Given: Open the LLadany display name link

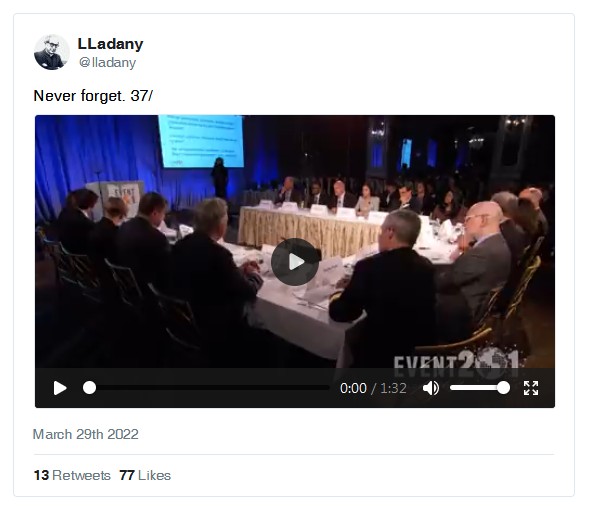Looking at the screenshot, I should [x=110, y=44].
